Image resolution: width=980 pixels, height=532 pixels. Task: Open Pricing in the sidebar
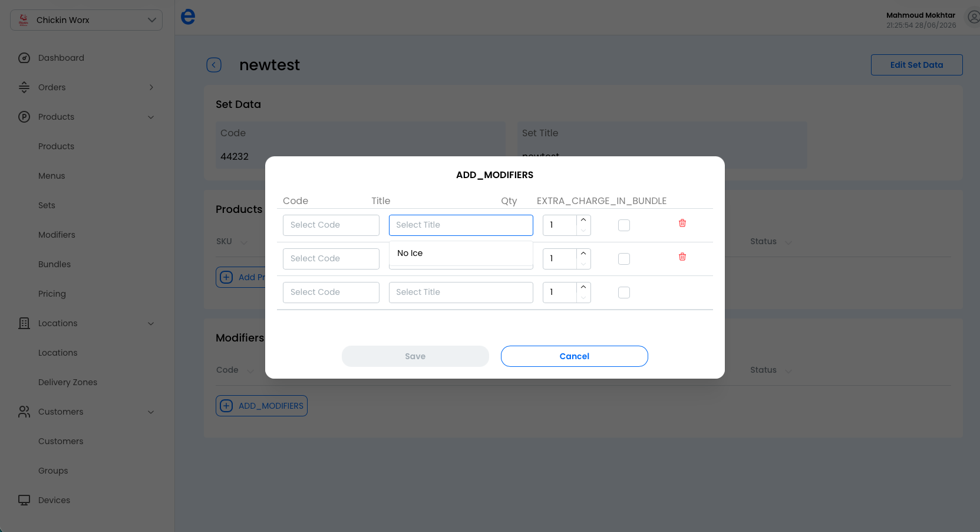point(52,294)
